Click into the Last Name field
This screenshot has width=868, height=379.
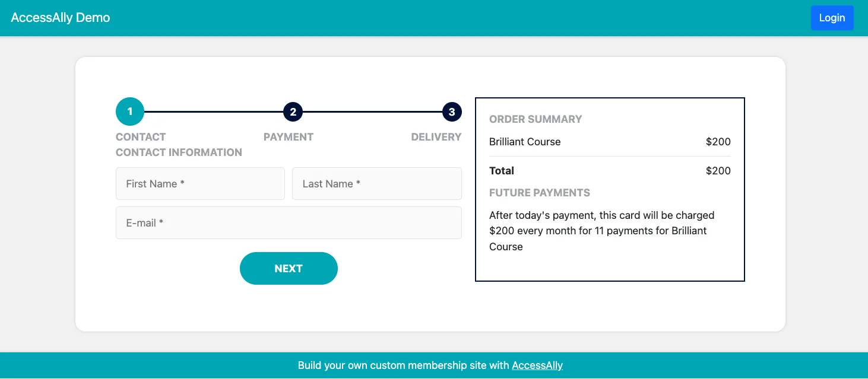click(376, 184)
